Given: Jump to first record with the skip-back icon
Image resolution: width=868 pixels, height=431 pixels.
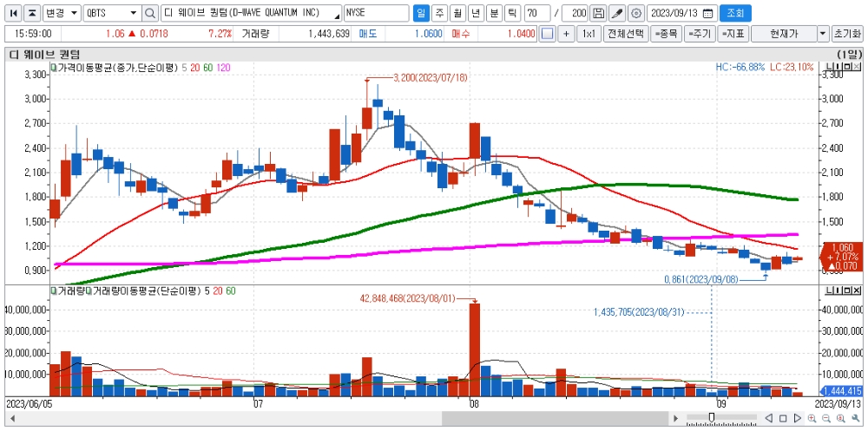Looking at the screenshot, I should [15, 13].
